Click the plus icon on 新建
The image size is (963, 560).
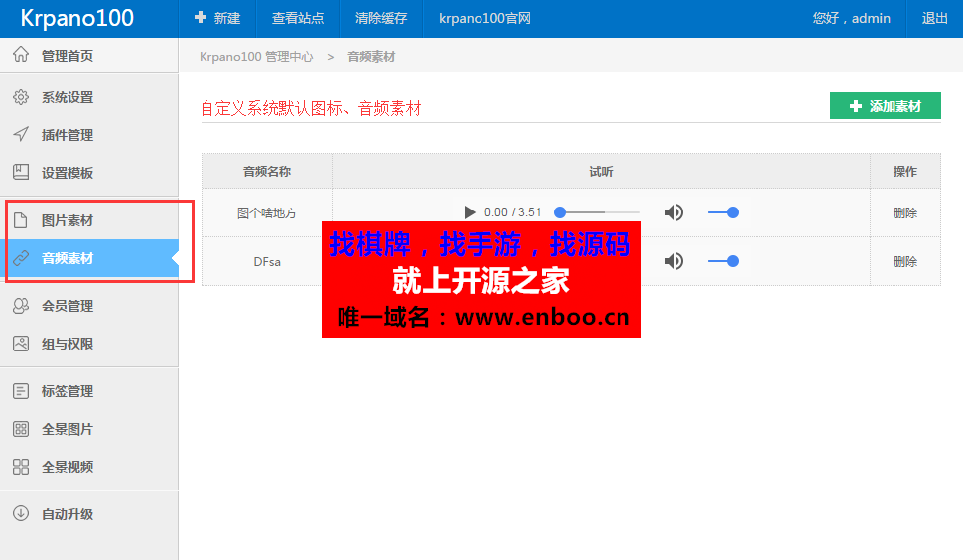click(201, 17)
